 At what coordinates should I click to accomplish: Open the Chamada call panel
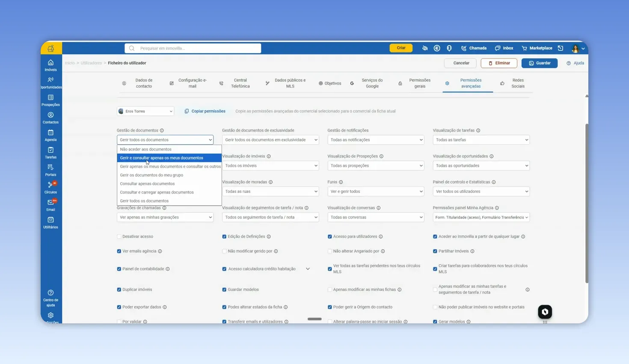[x=474, y=48]
